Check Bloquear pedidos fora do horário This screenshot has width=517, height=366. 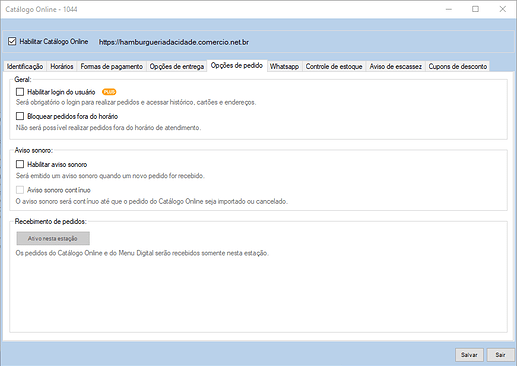click(x=20, y=116)
